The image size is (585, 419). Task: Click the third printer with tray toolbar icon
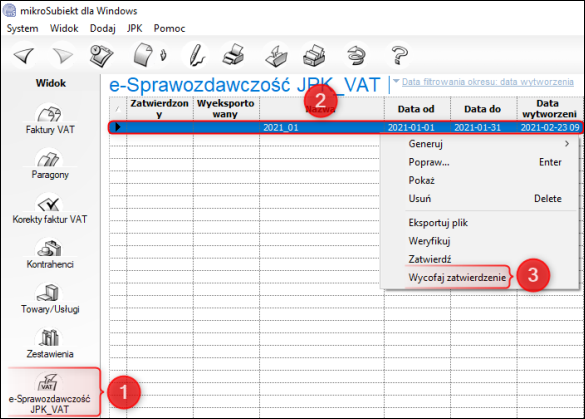tap(314, 56)
